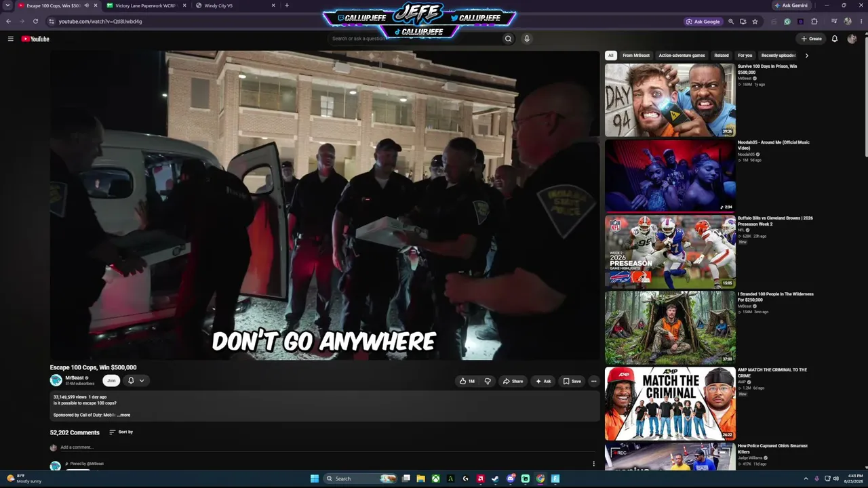
Task: Toggle the subscription notification bell dropdown
Action: coord(136,381)
